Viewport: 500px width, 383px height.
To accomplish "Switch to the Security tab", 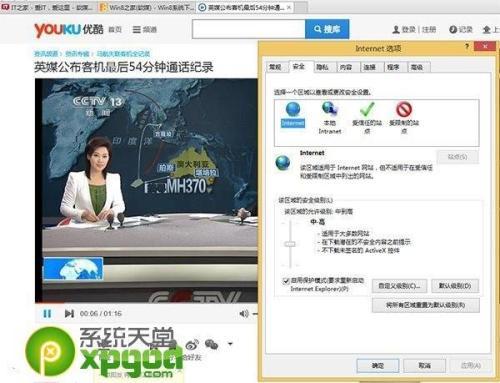I will (x=299, y=66).
